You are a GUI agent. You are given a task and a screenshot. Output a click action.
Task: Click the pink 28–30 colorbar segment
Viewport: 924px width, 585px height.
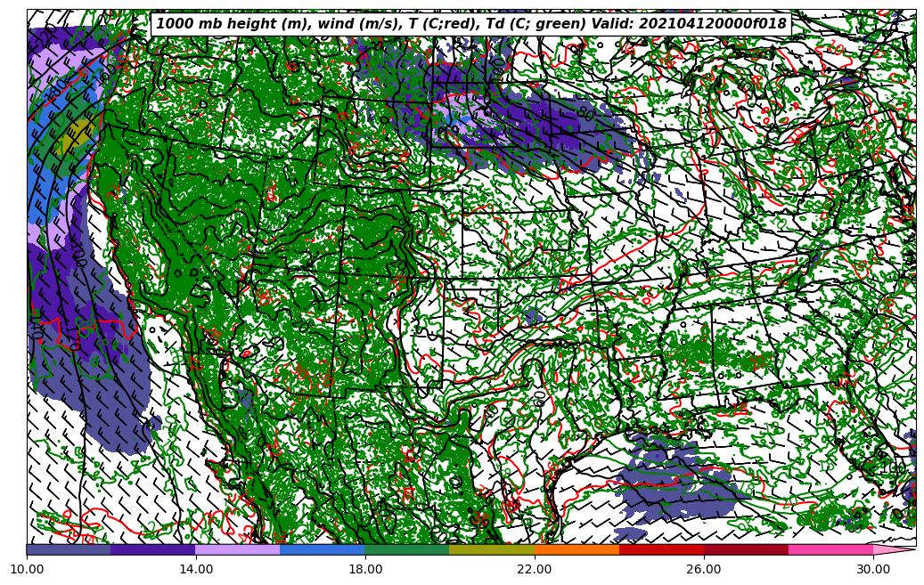point(830,550)
